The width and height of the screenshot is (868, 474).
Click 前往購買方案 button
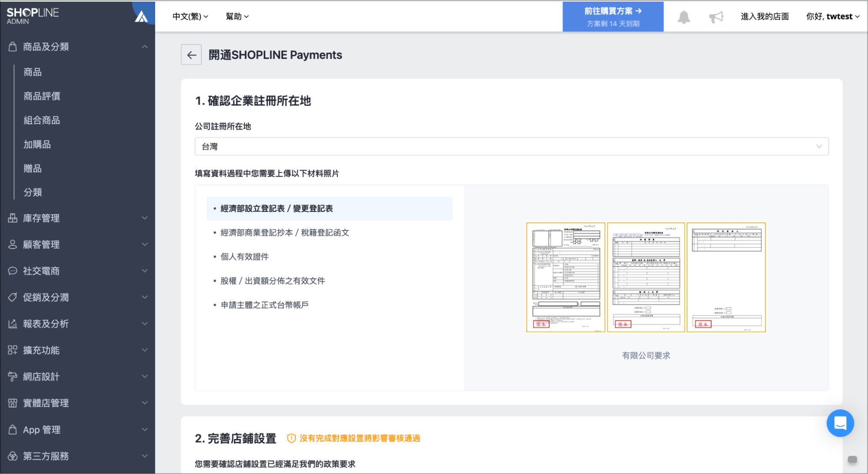click(x=613, y=16)
